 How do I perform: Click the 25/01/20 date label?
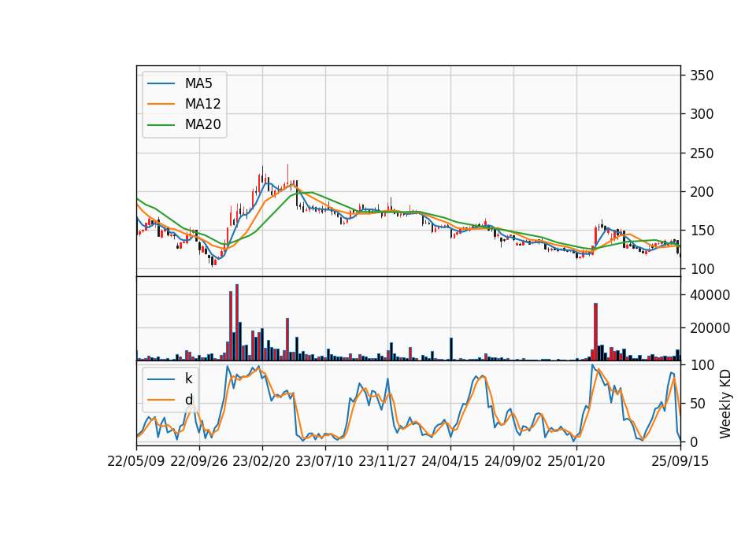point(576,461)
